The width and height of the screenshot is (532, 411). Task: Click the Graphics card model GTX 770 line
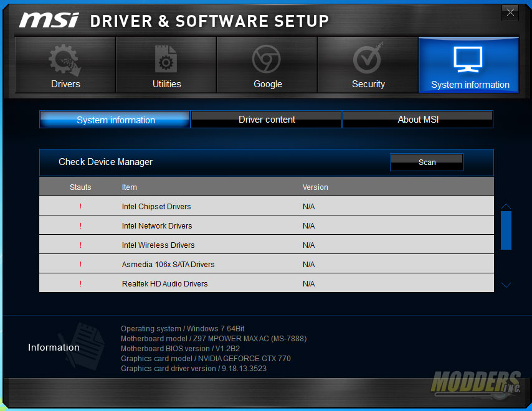click(x=206, y=359)
